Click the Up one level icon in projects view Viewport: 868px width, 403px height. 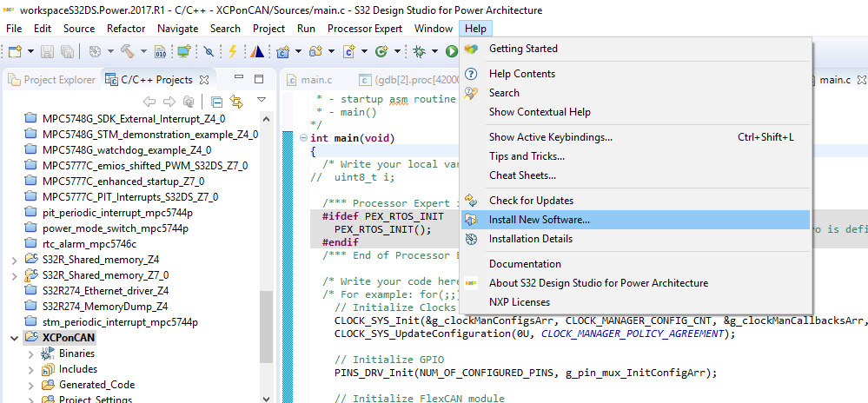pos(189,102)
